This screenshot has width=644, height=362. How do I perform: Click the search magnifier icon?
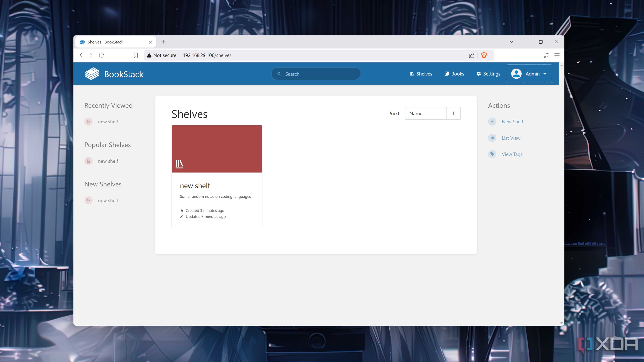click(x=279, y=74)
